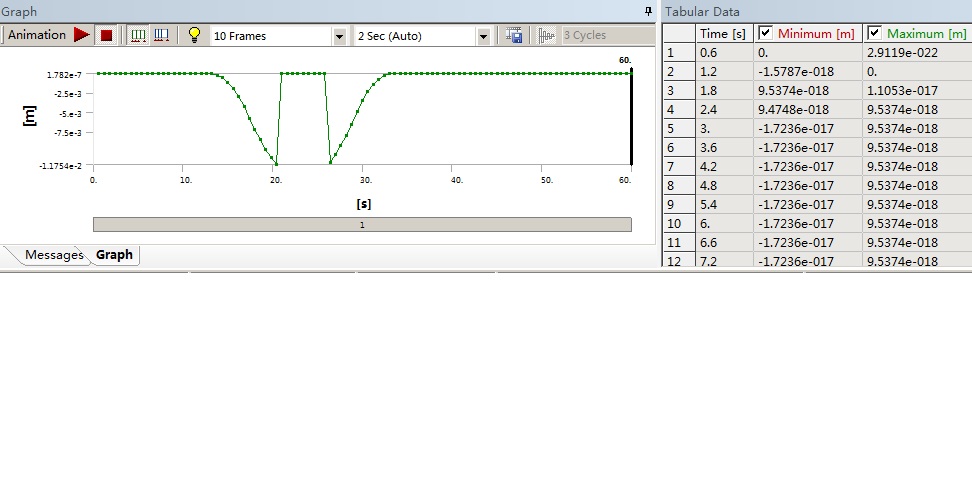Open the 10 Frames dropdown
Viewport: 972px width, 480px height.
[339, 36]
